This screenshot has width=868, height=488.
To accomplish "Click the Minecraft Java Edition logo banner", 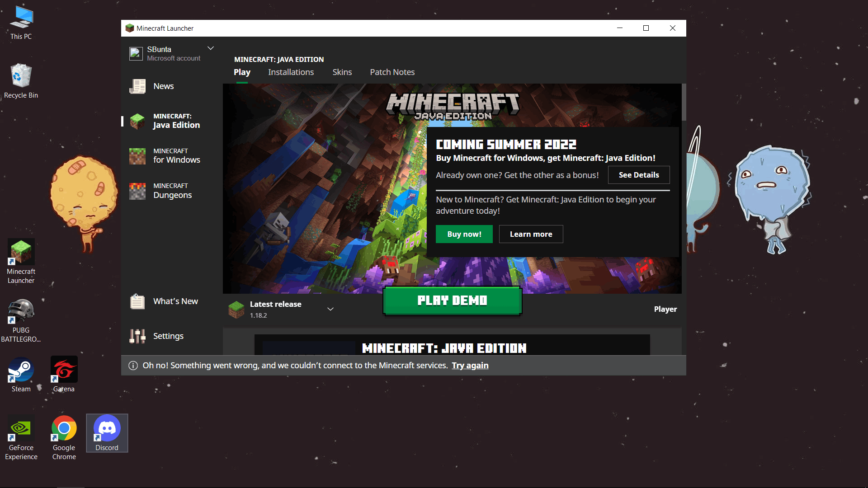I will 453,106.
